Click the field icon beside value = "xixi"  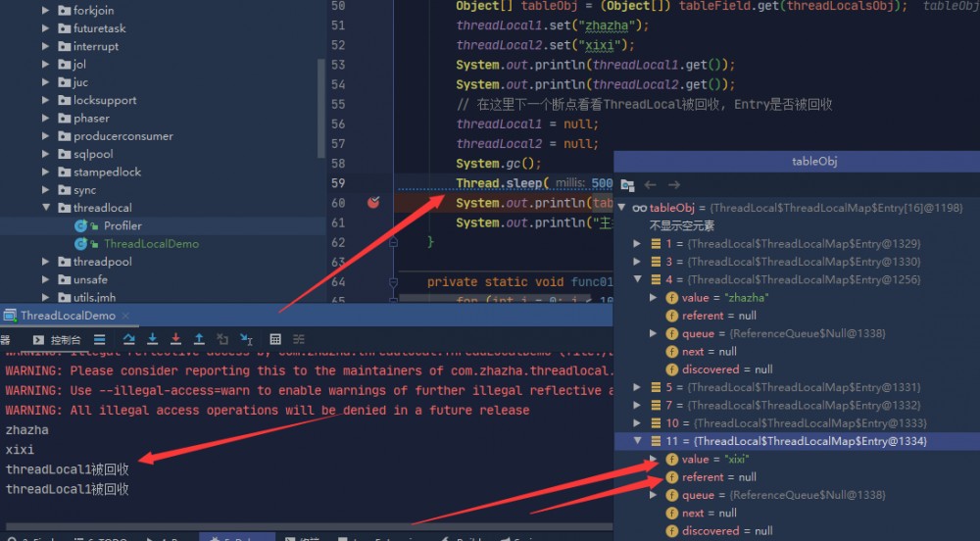pyautogui.click(x=672, y=459)
